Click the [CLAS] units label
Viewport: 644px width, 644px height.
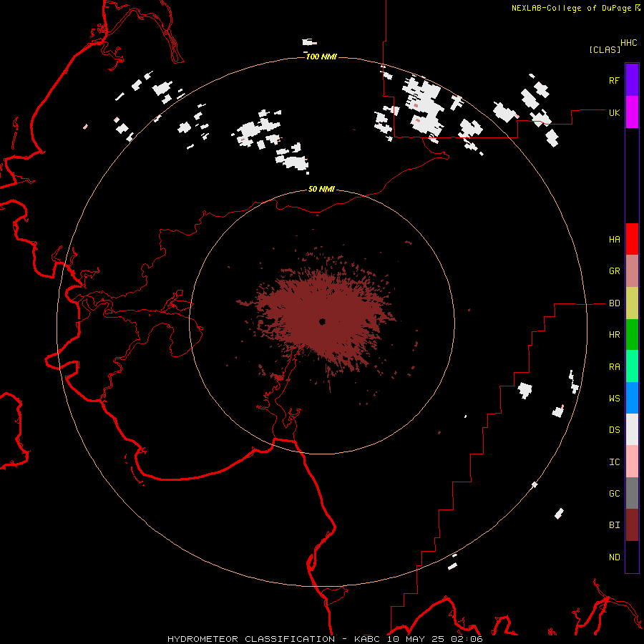pos(605,50)
